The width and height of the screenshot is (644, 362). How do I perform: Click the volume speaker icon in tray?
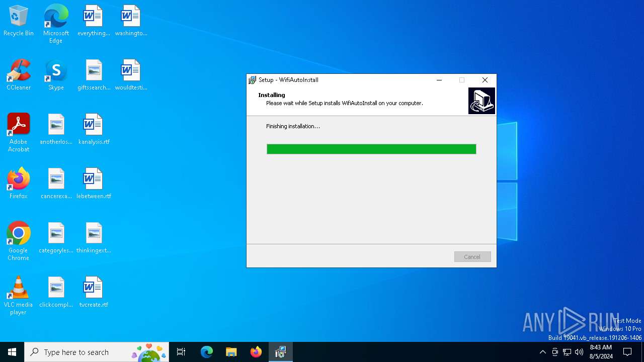pyautogui.click(x=579, y=352)
